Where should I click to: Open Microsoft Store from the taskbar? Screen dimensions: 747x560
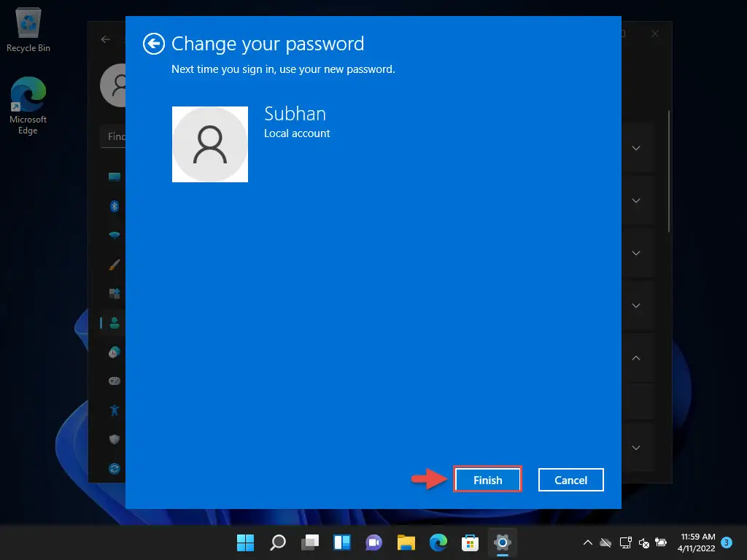click(x=471, y=542)
